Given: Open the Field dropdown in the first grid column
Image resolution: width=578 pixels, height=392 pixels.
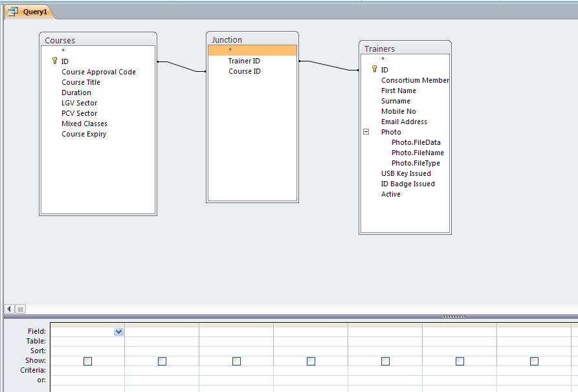Looking at the screenshot, I should pyautogui.click(x=118, y=332).
